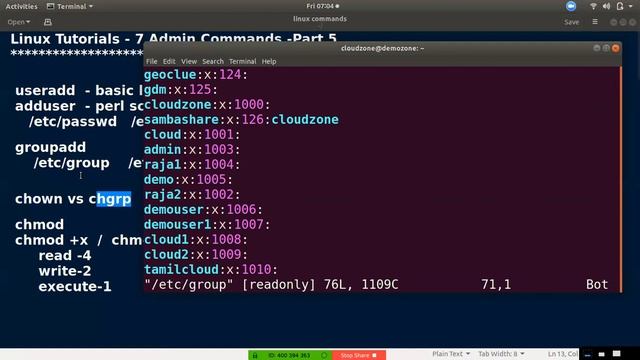The height and width of the screenshot is (360, 640).
Task: Click the terminal's orange vertical scrollbar
Action: pos(620,180)
